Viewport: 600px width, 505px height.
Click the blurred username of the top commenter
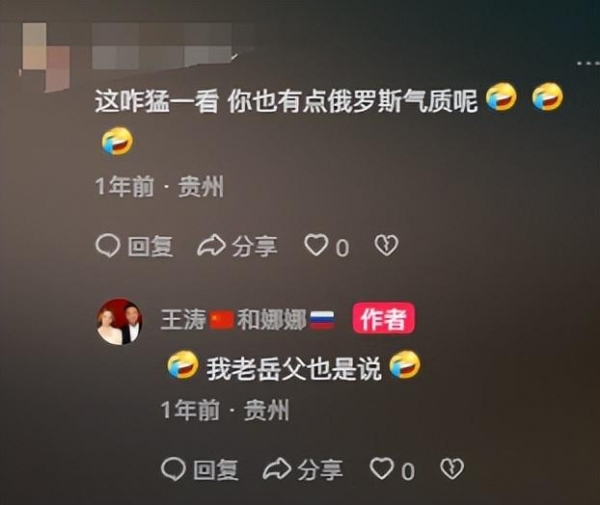tap(173, 45)
